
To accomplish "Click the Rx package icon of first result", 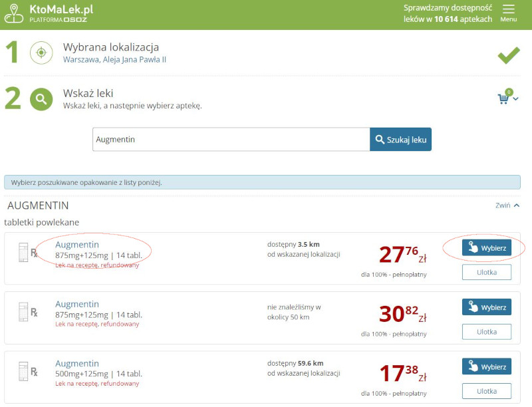I will tap(28, 252).
